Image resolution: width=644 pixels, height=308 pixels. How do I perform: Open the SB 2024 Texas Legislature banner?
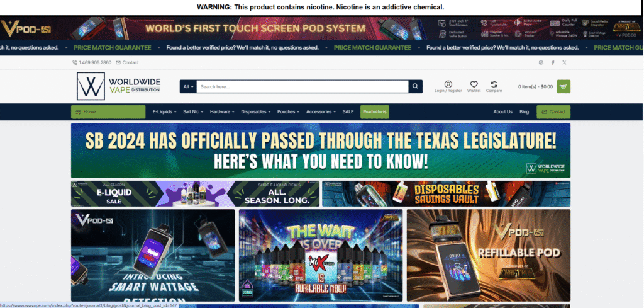[320, 151]
